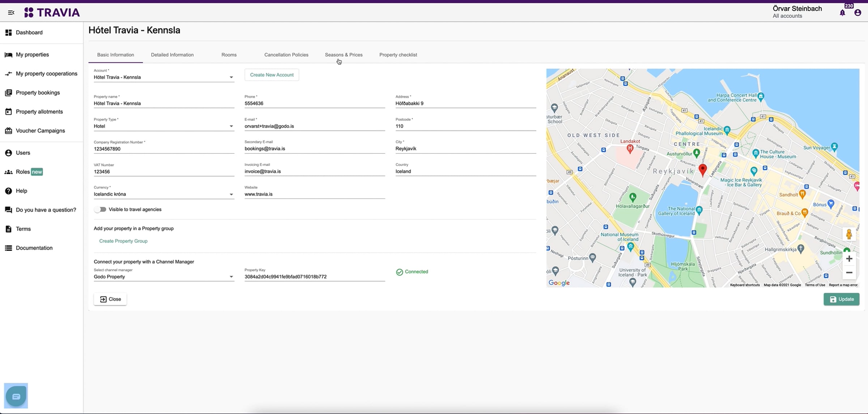Click the Company Registration Number field

click(x=164, y=149)
